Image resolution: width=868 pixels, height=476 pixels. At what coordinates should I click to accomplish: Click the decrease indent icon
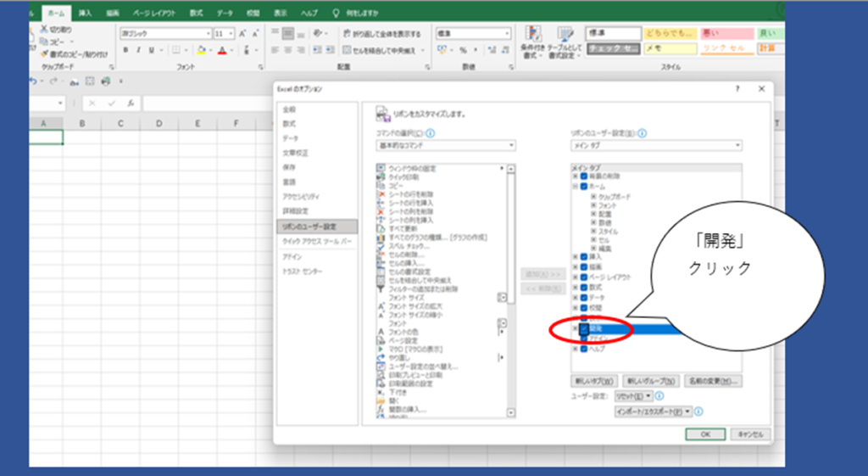click(x=318, y=50)
